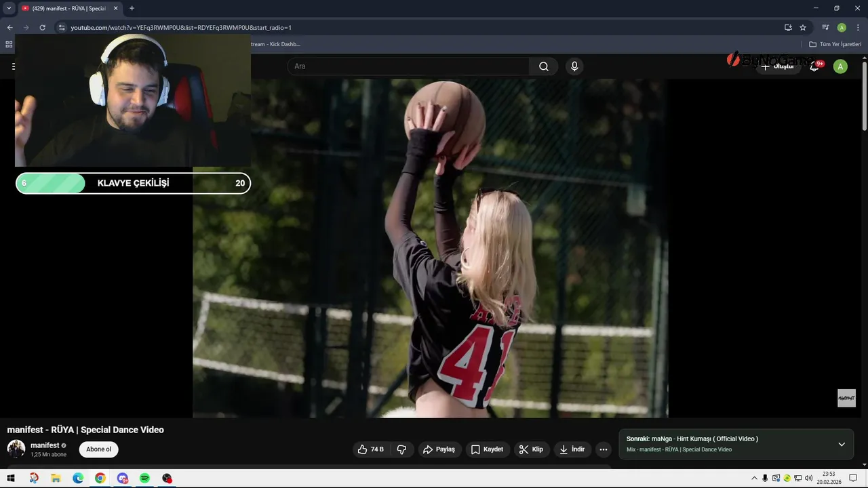This screenshot has width=868, height=488.
Task: Click Oluştur create button
Action: (778, 66)
